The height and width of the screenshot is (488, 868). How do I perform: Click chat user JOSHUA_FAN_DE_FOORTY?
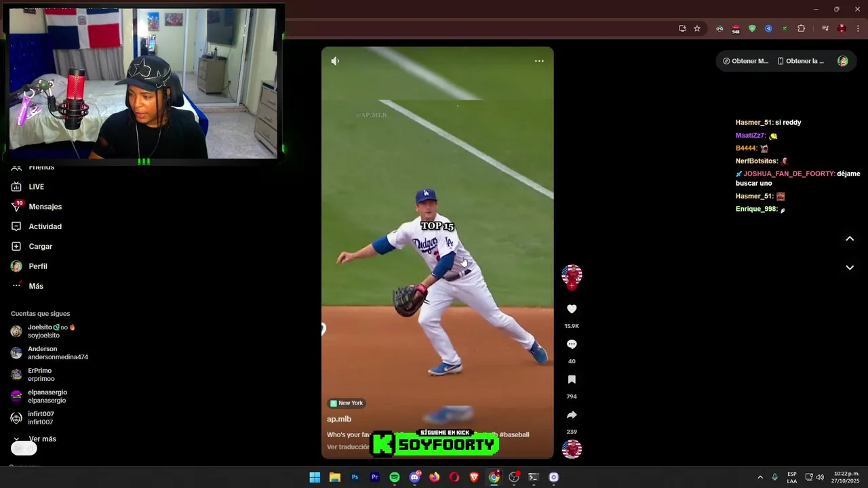click(789, 174)
